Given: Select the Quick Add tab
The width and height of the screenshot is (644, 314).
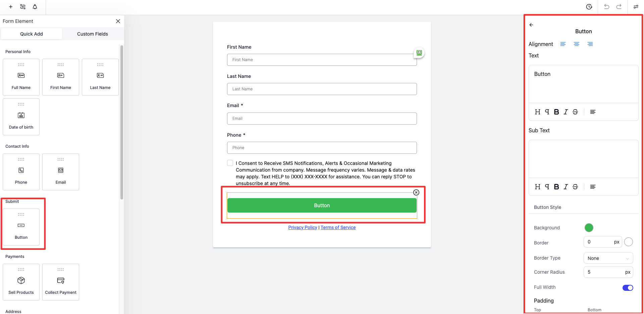Looking at the screenshot, I should (32, 34).
